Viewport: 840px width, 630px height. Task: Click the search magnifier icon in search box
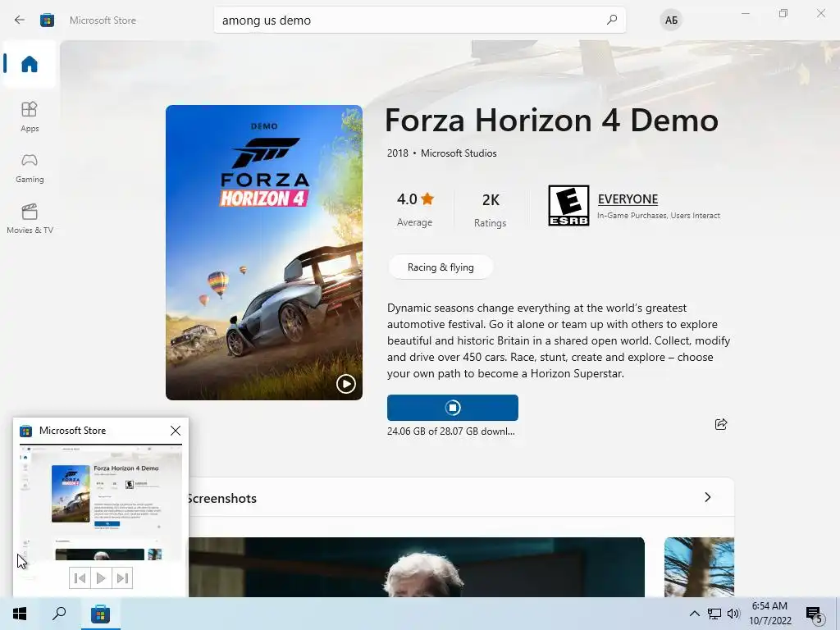click(611, 20)
